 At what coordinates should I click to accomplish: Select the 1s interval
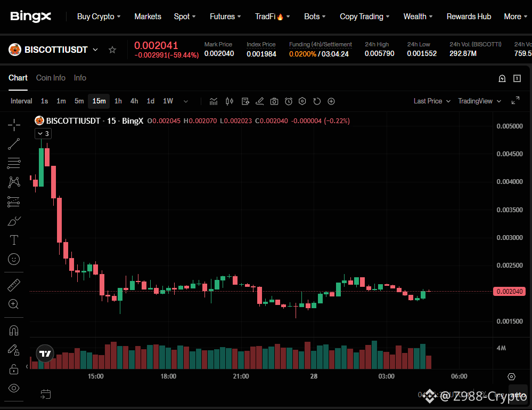click(44, 101)
